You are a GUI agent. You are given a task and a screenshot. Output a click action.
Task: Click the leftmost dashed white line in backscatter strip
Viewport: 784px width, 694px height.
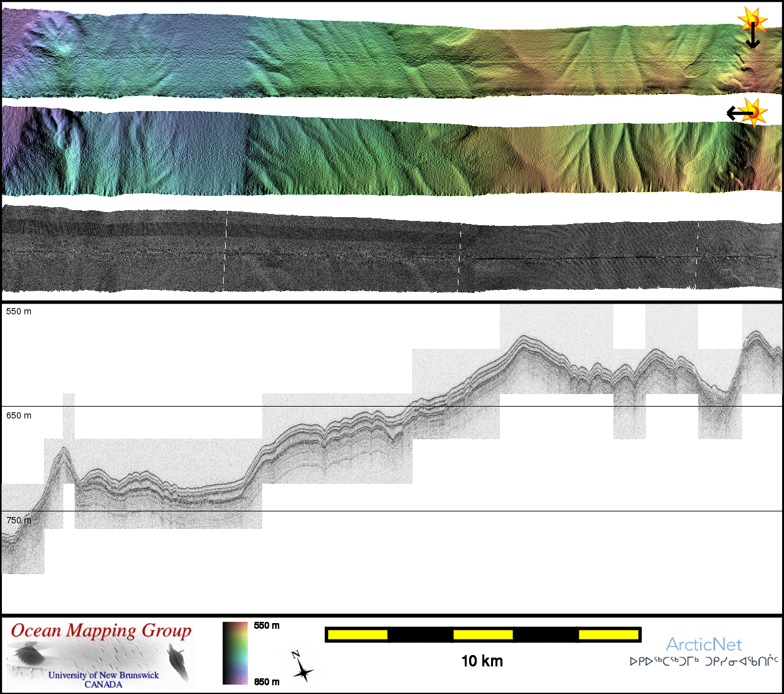pyautogui.click(x=226, y=251)
